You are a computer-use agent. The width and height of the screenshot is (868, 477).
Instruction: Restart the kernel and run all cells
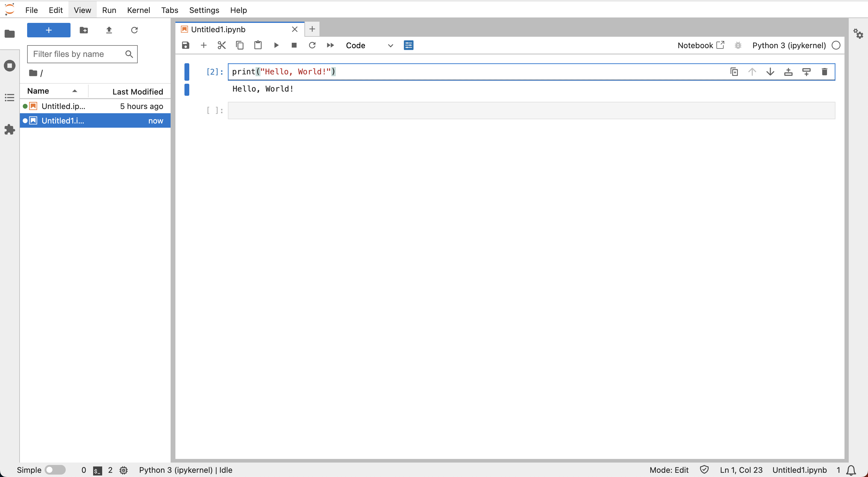[330, 45]
